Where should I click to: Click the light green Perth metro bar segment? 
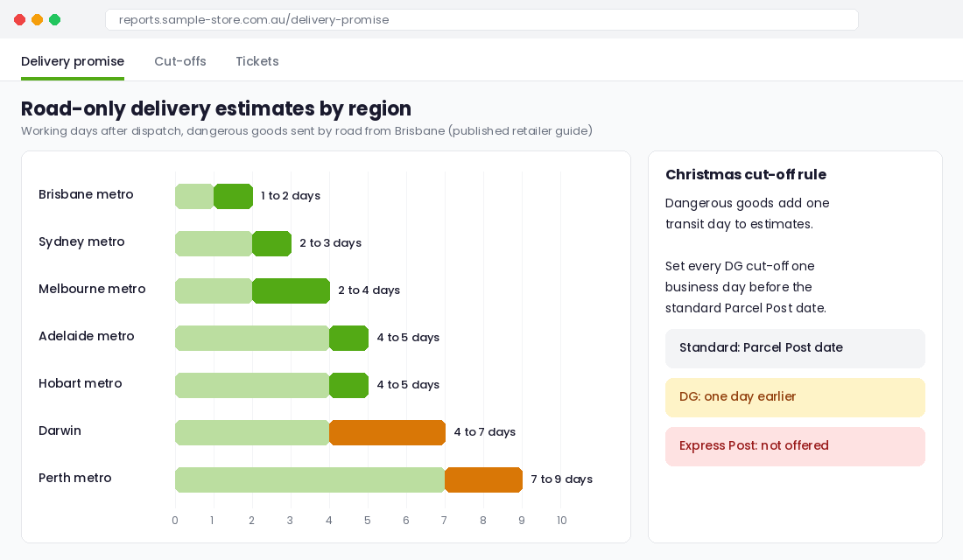(310, 480)
